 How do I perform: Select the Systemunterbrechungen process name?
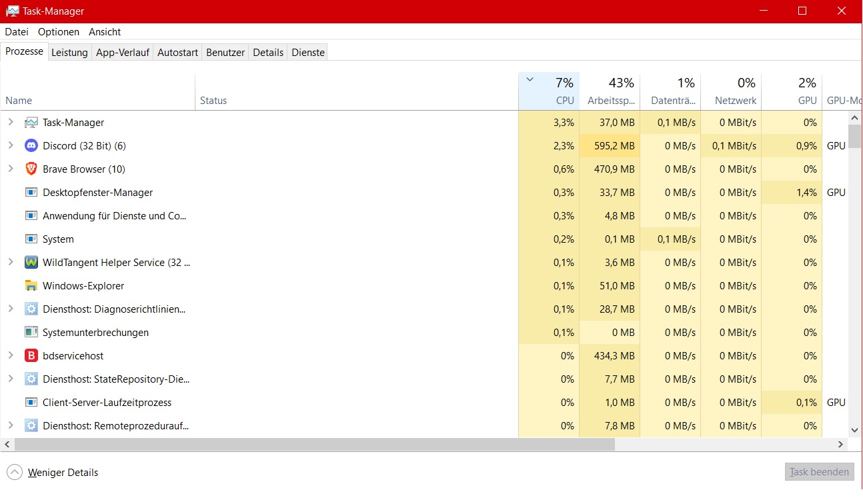(95, 333)
